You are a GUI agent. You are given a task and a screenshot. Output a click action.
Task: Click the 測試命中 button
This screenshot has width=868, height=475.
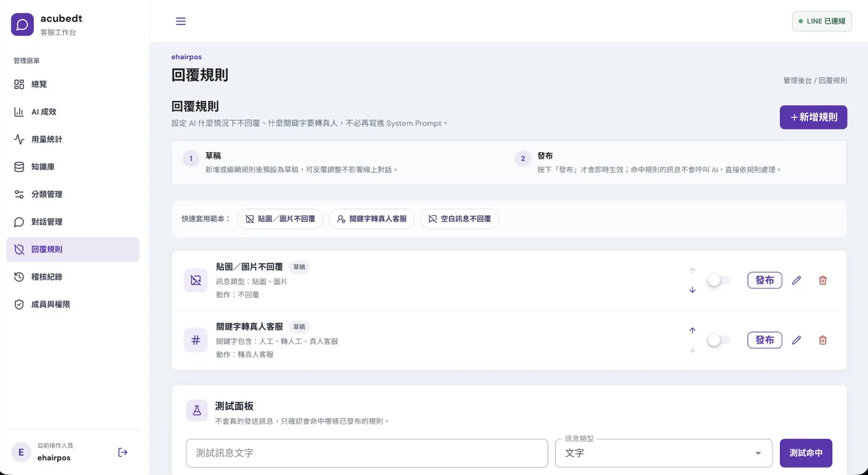click(806, 453)
